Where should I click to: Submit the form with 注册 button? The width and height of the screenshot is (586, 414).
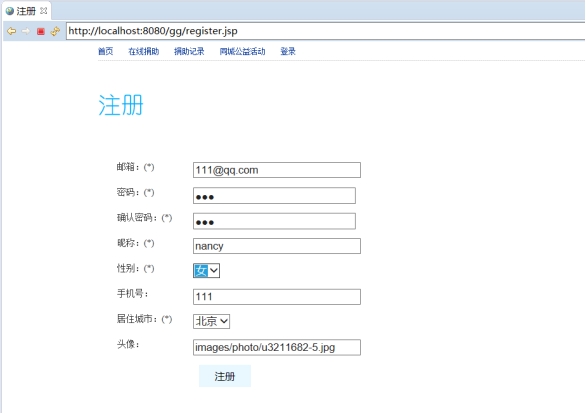pyautogui.click(x=225, y=376)
